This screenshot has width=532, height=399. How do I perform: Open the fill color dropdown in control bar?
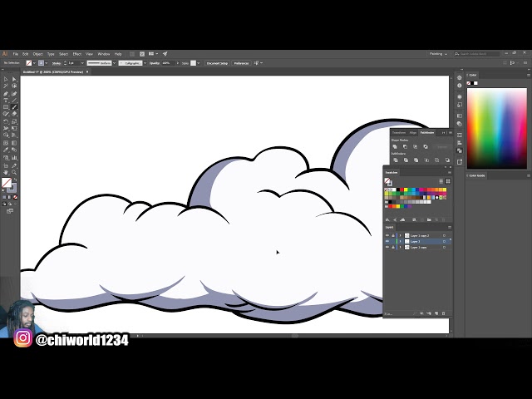tap(34, 63)
